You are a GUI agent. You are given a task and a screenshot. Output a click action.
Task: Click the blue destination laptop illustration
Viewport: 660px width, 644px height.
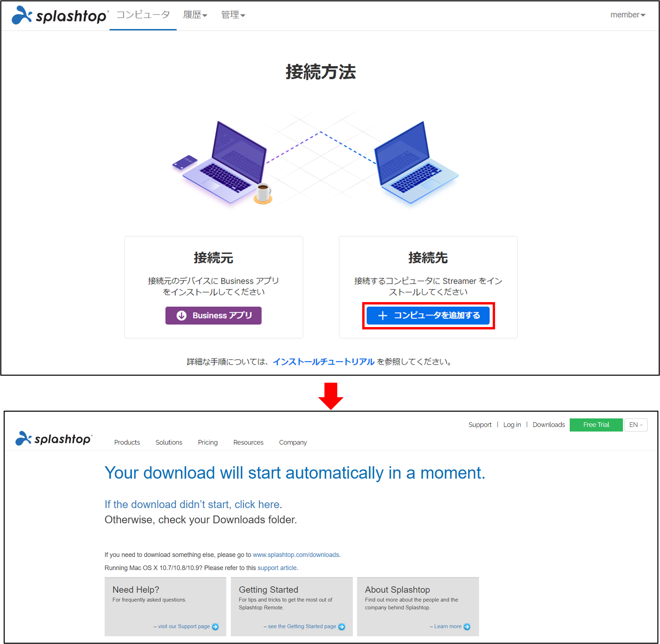coord(416,163)
